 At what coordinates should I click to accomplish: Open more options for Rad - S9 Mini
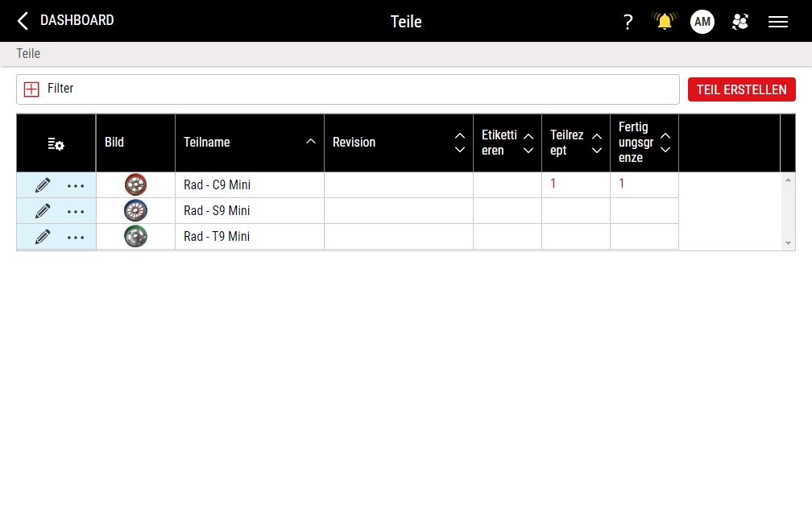click(76, 212)
